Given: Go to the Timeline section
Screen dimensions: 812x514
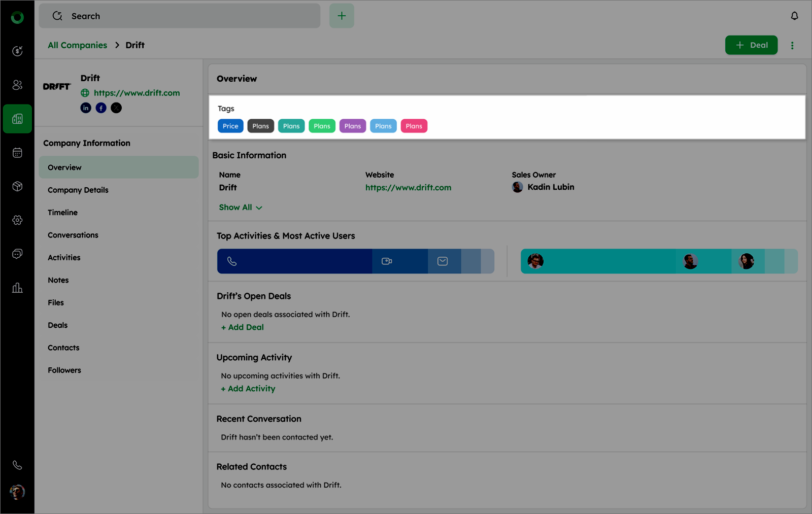Looking at the screenshot, I should pos(62,213).
